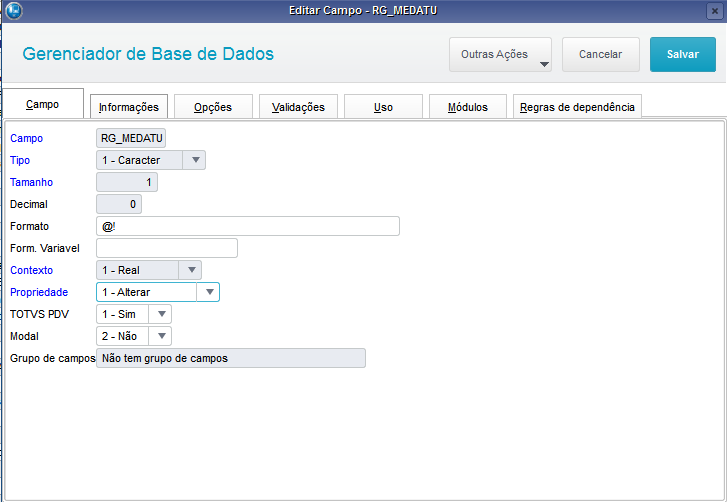Click the '2 - Não' Modal value

pyautogui.click(x=119, y=336)
